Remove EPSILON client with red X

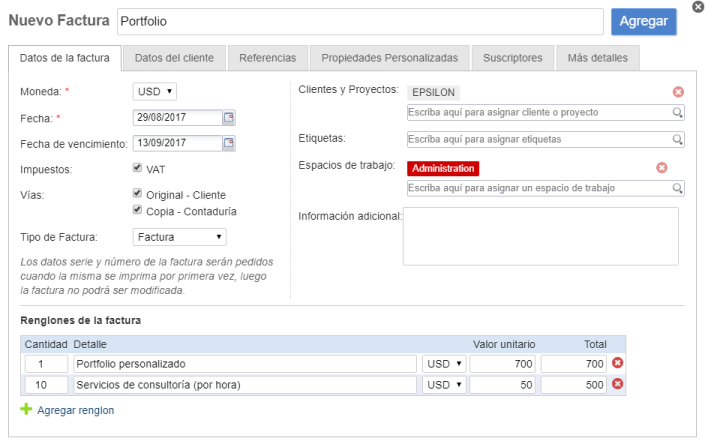click(678, 92)
